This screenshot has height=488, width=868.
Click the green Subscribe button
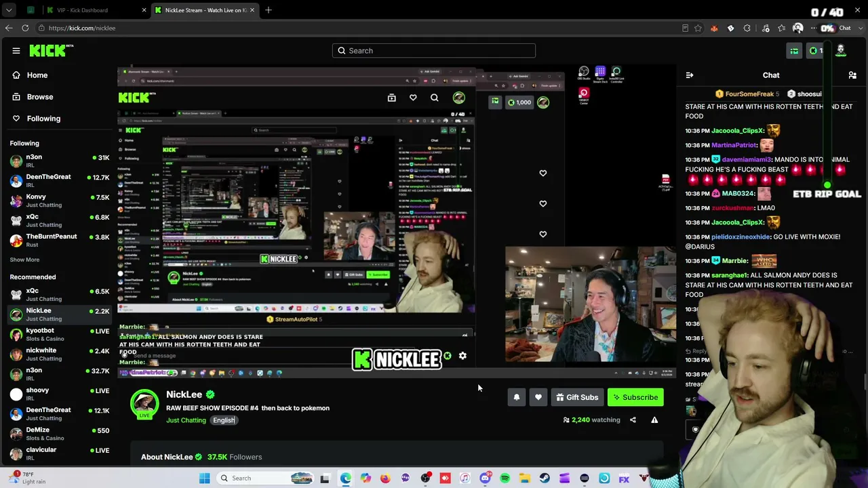click(635, 398)
